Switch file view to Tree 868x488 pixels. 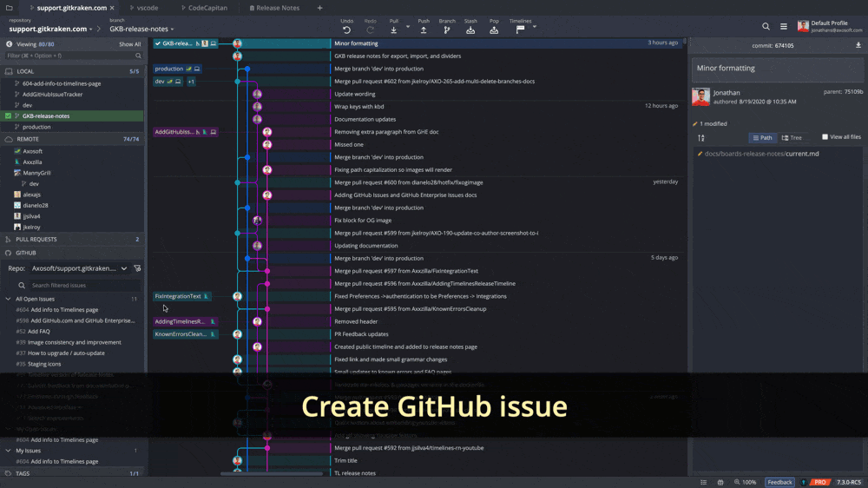click(x=791, y=137)
